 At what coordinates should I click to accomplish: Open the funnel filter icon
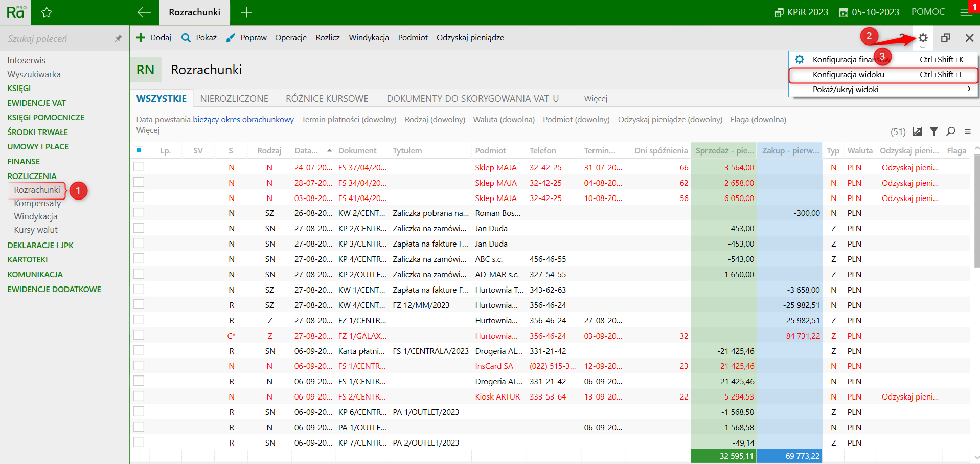(x=933, y=131)
